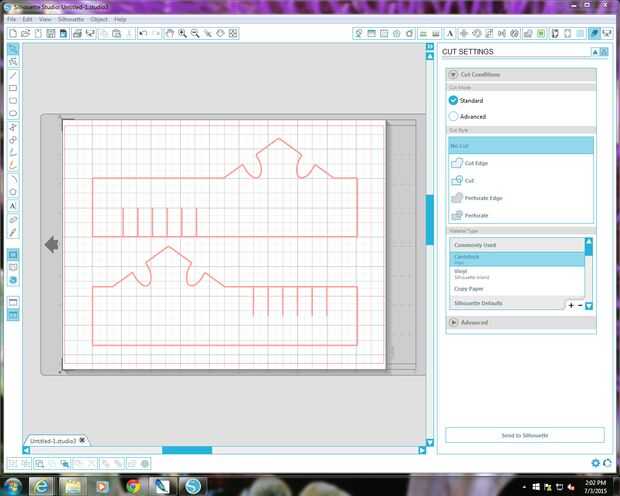Screen dimensions: 620x496
Task: Select the Rectangle drawing tool
Action: [x=13, y=88]
